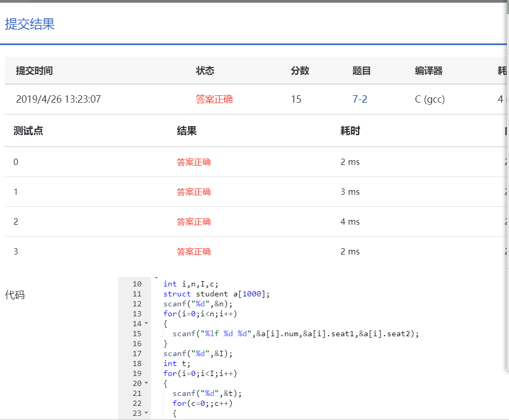Click code line 'scanf("%d",&I);'
Viewport: 509px width, 420px height.
click(x=198, y=353)
